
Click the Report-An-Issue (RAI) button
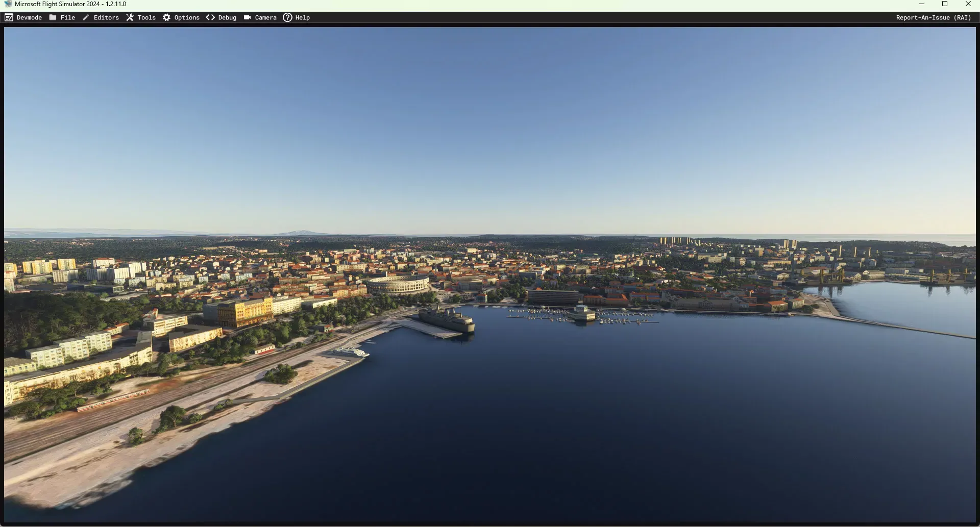pyautogui.click(x=933, y=17)
